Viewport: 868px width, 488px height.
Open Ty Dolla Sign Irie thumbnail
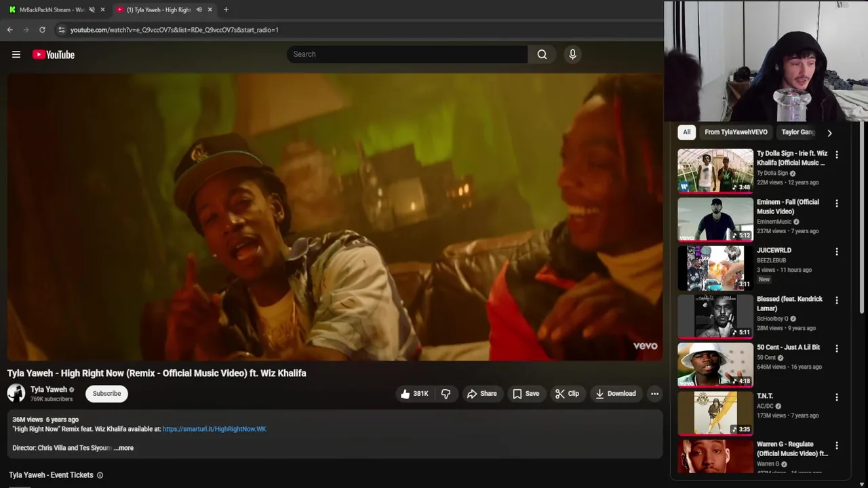tap(715, 170)
